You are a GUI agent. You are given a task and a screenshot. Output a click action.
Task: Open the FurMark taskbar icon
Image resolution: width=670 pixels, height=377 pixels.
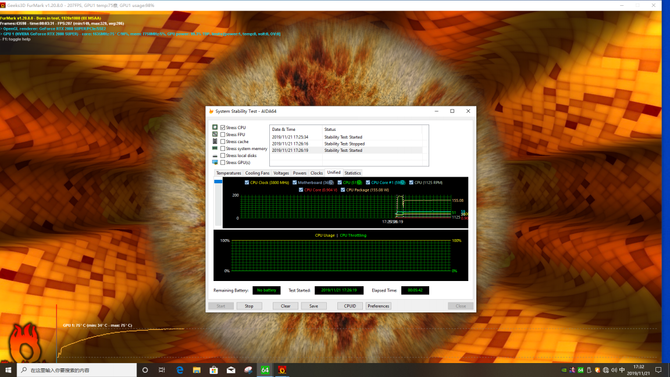coord(282,370)
